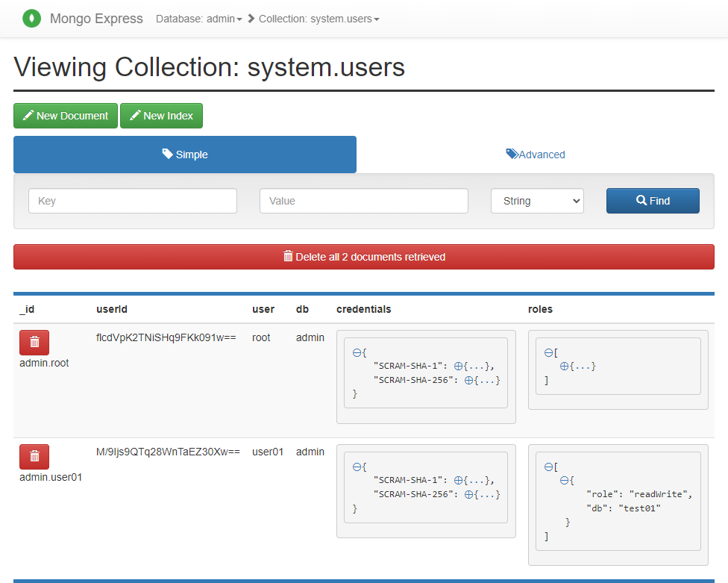This screenshot has height=583, width=728.
Task: Focus the Key input field
Action: coord(133,201)
